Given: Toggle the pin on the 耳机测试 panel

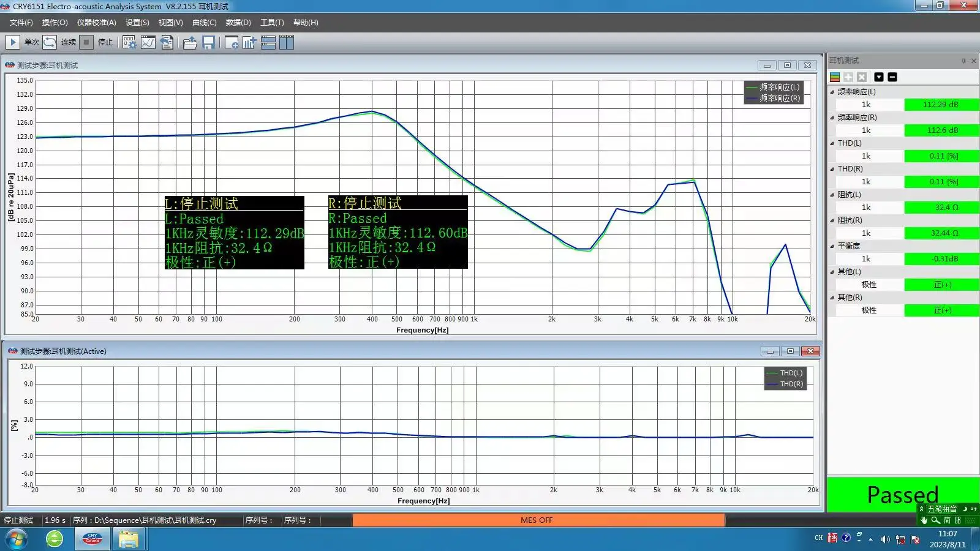Looking at the screenshot, I should point(963,61).
